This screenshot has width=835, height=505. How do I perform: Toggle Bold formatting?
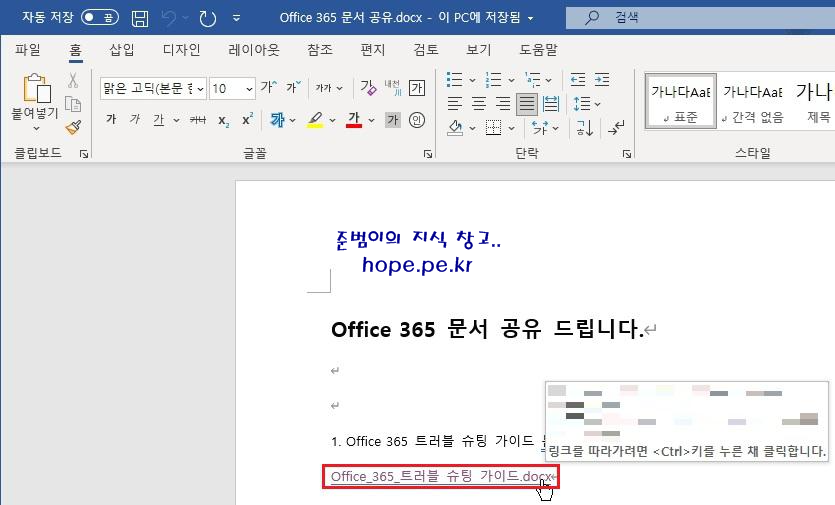tap(111, 119)
